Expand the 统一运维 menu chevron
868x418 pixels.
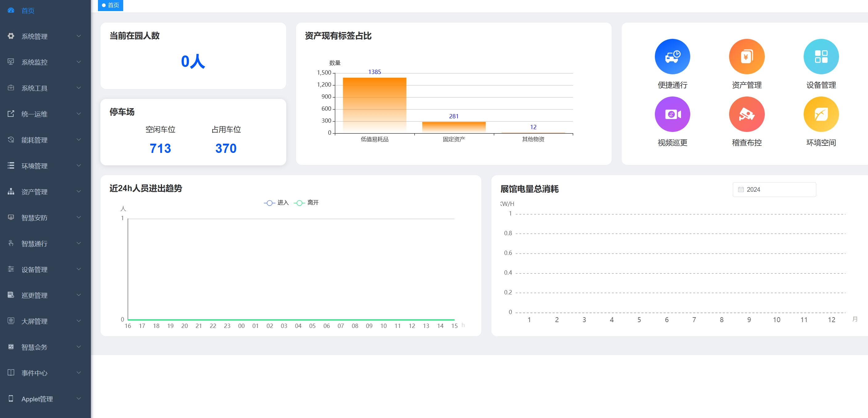pos(79,114)
